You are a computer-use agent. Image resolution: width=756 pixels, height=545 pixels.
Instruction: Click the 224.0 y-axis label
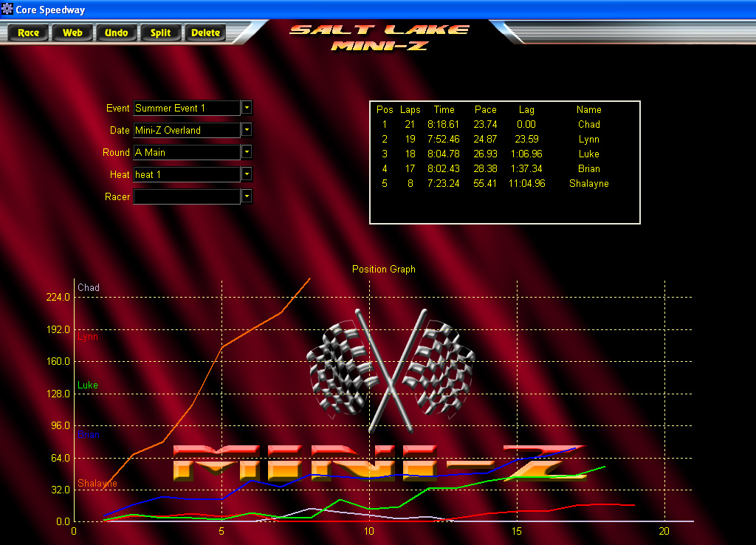point(58,297)
